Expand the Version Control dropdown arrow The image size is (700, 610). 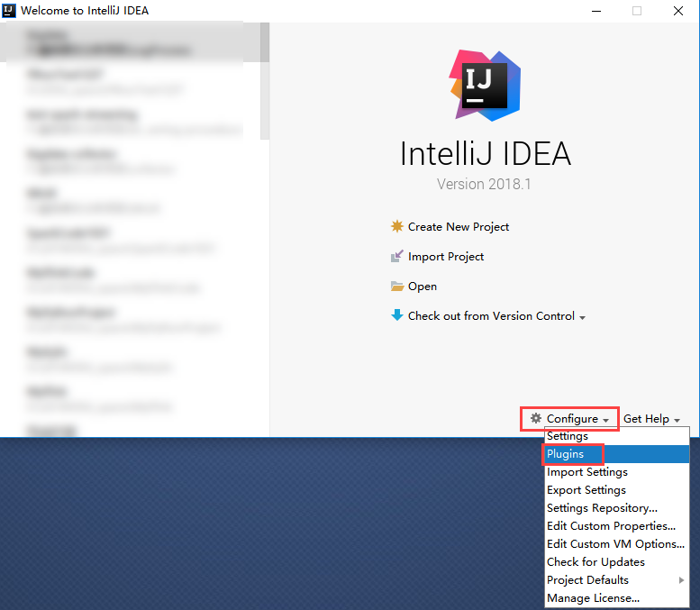582,317
